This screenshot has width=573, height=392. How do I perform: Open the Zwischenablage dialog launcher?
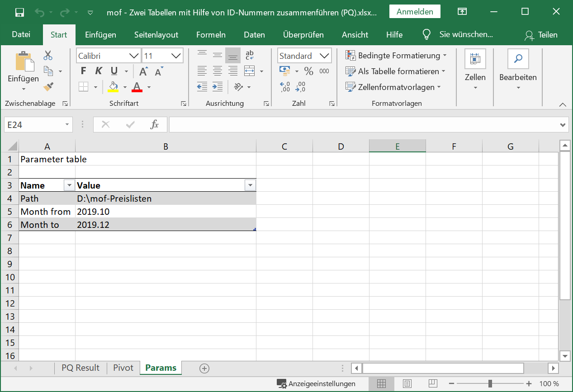[x=65, y=104]
